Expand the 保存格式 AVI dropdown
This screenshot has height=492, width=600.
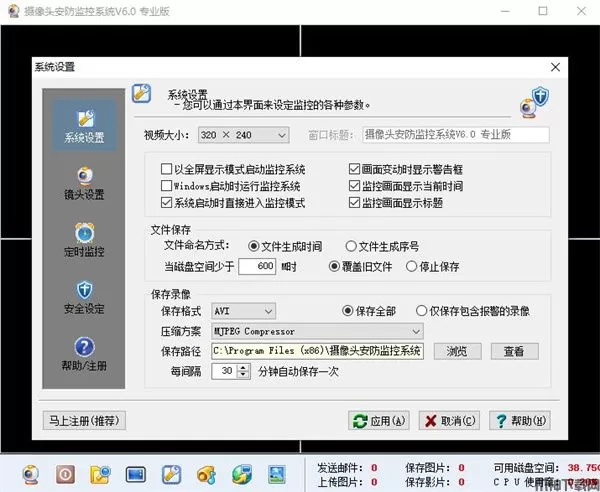[x=243, y=311]
